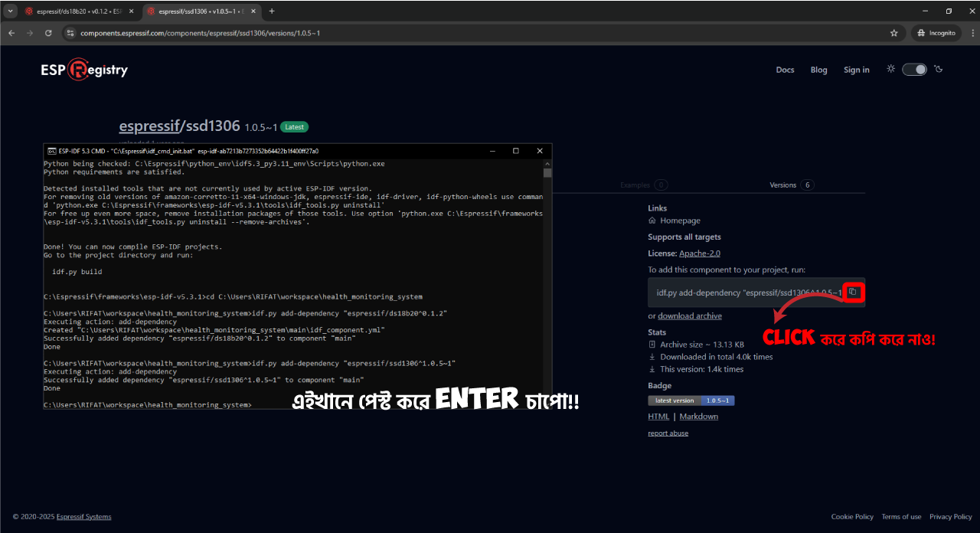Maximize the ESP-IDF CMD window
This screenshot has width=980, height=533.
515,151
